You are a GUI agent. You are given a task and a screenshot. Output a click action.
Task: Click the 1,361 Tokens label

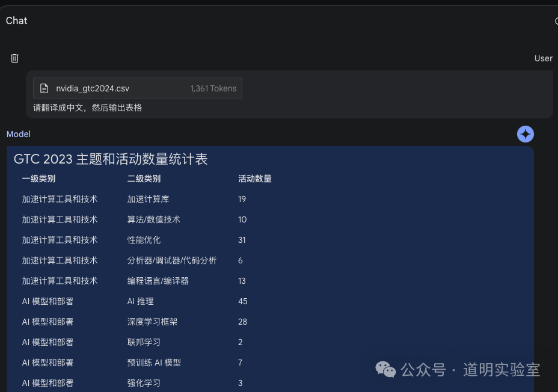tap(213, 88)
